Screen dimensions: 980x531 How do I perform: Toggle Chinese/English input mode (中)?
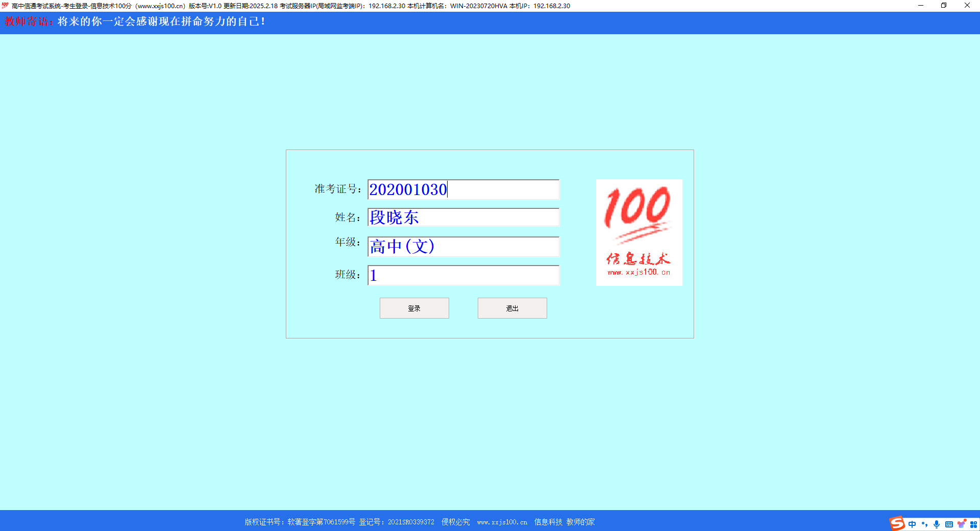click(x=912, y=524)
